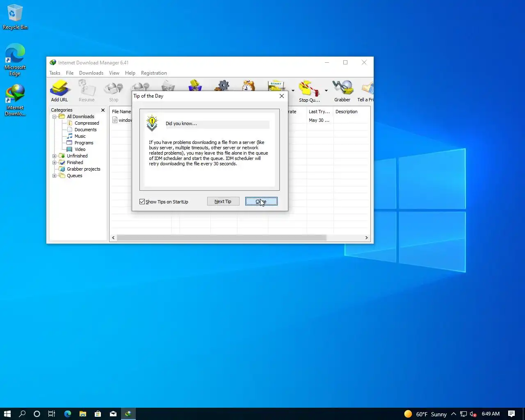Open the Downloads menu
The image size is (525, 420).
pos(91,73)
